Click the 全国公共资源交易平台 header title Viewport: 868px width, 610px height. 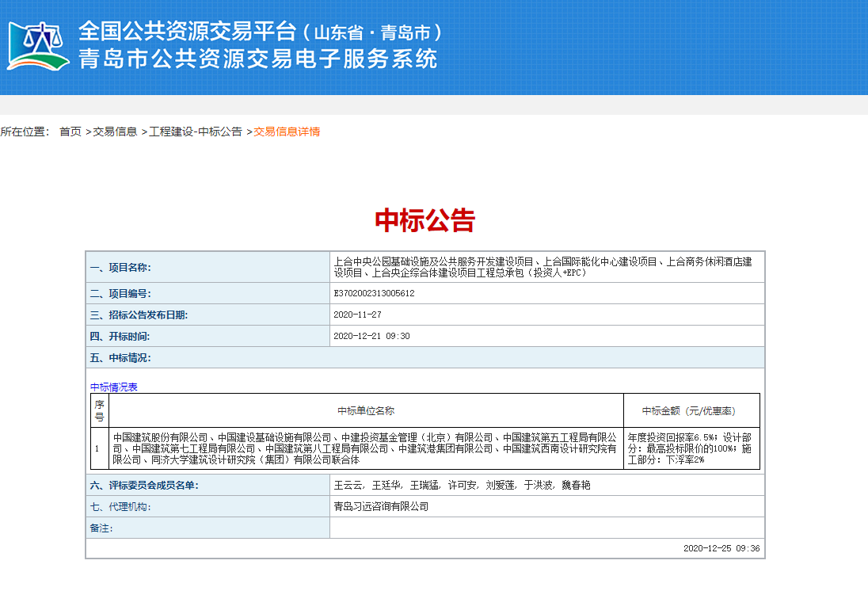[187, 32]
